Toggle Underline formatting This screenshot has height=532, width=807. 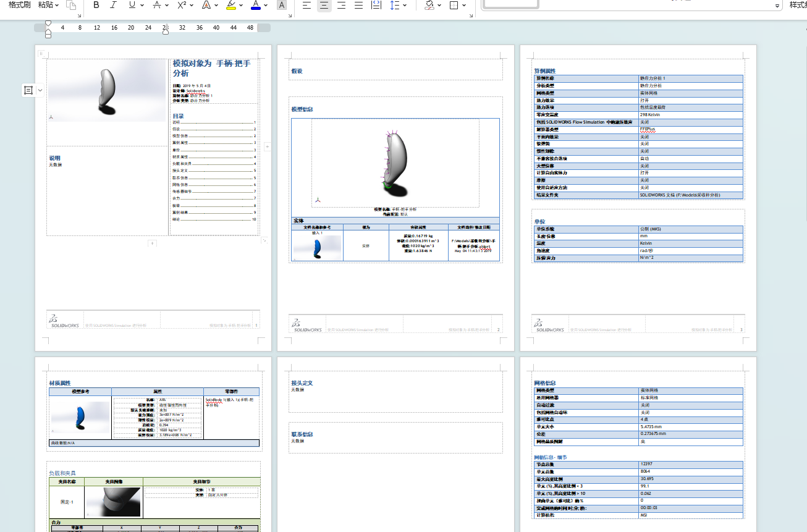click(x=132, y=5)
